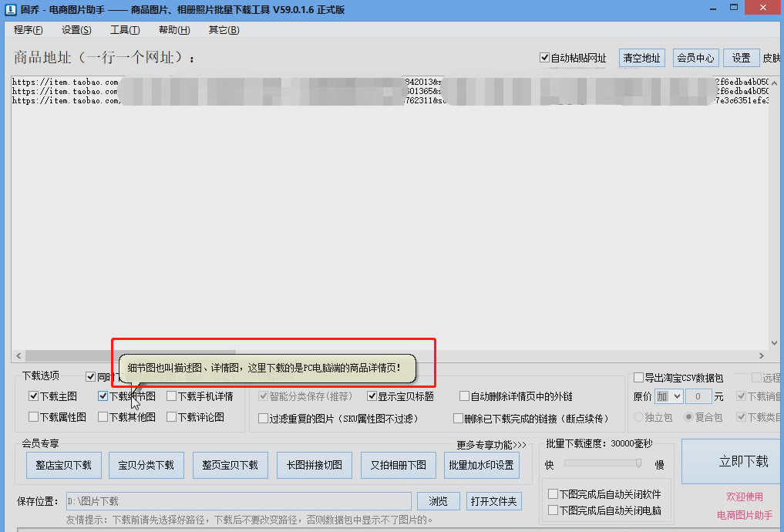Screen dimensions: 784x532
Task: Click the 清空地址 button
Action: coord(641,58)
